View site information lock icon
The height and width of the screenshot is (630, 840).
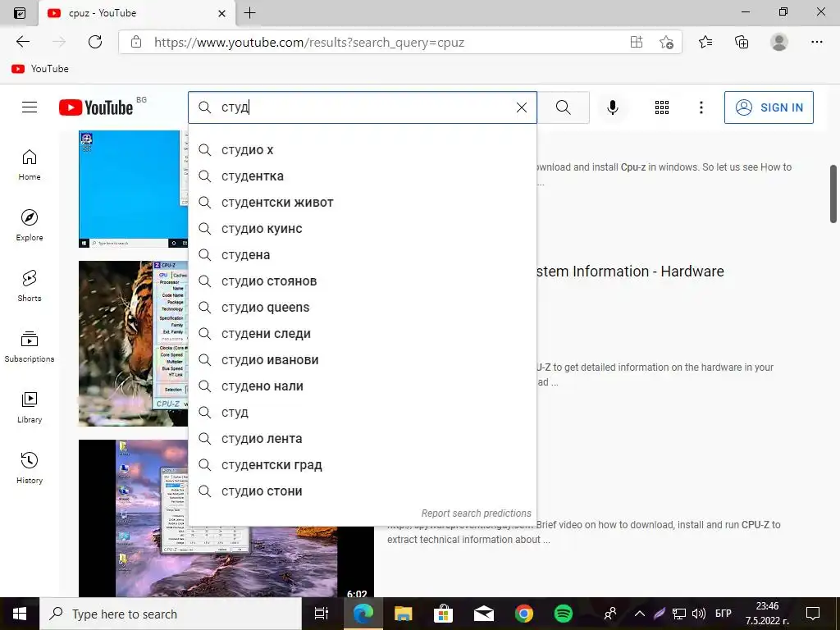[x=136, y=42]
